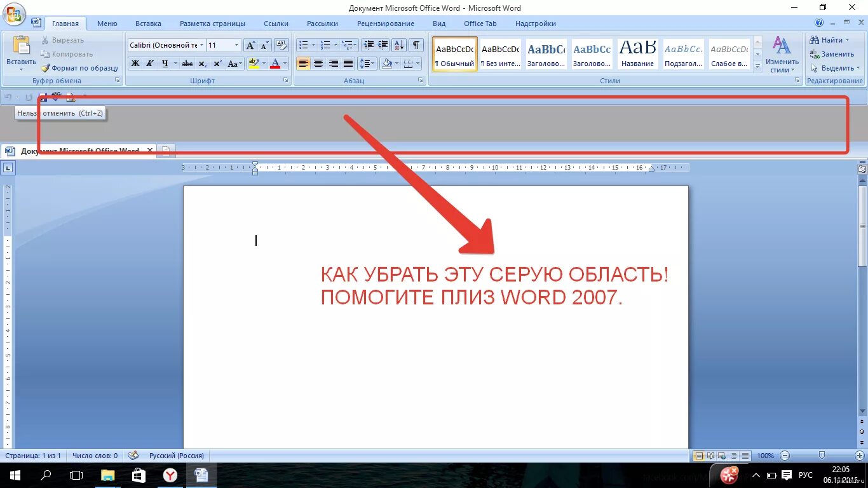The width and height of the screenshot is (868, 488).
Task: Open the bullets list dropdown arrow
Action: tap(313, 45)
